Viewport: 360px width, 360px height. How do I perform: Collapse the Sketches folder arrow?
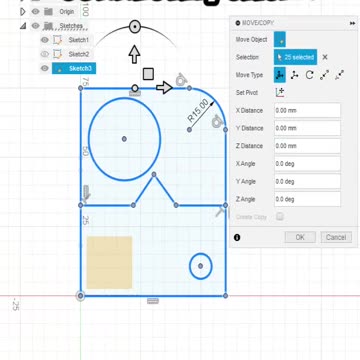23,26
